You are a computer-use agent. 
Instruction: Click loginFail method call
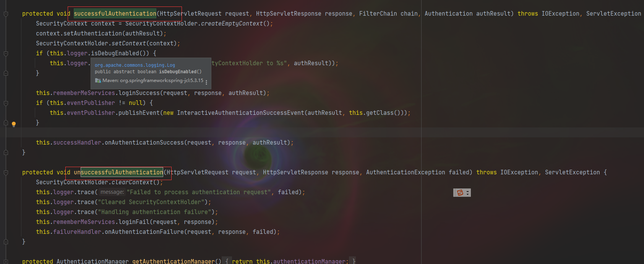click(x=134, y=222)
